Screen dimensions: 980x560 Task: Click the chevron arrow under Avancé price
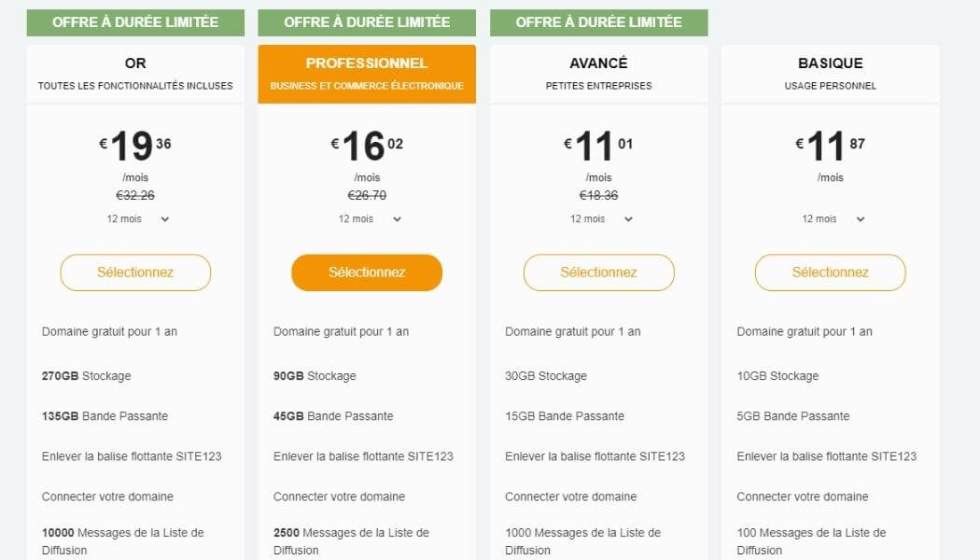tap(629, 219)
